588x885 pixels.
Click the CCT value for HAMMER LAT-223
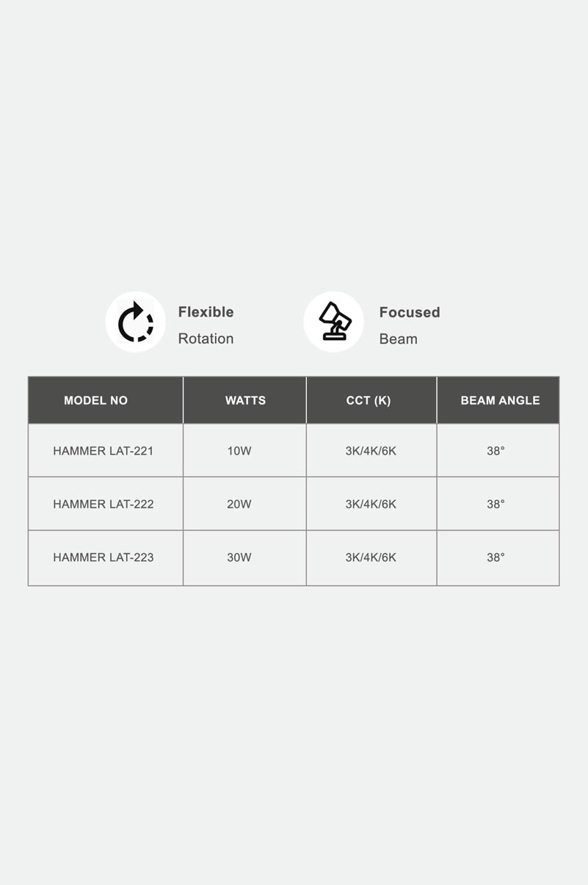[x=371, y=557]
